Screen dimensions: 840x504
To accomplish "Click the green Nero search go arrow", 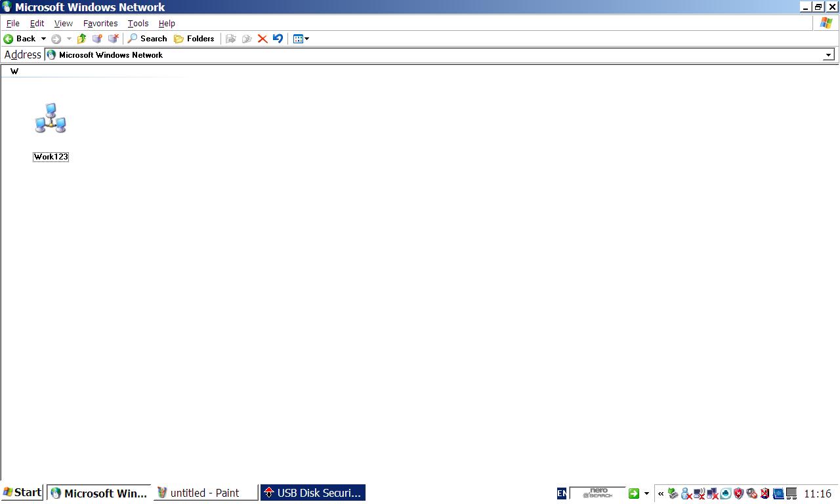I will pyautogui.click(x=633, y=493).
